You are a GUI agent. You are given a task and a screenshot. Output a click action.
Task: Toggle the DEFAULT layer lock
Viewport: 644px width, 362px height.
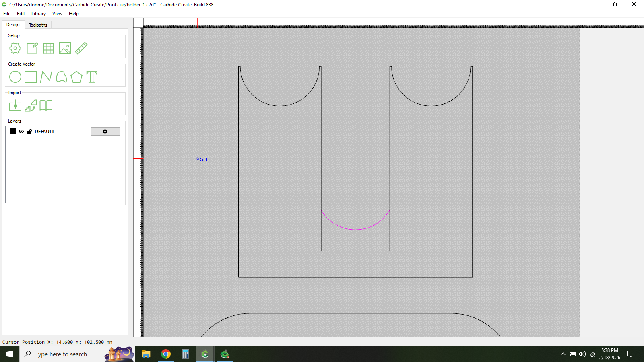pyautogui.click(x=29, y=132)
